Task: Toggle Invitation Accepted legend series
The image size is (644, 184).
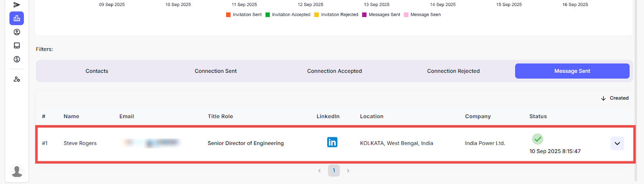Action: pos(287,14)
